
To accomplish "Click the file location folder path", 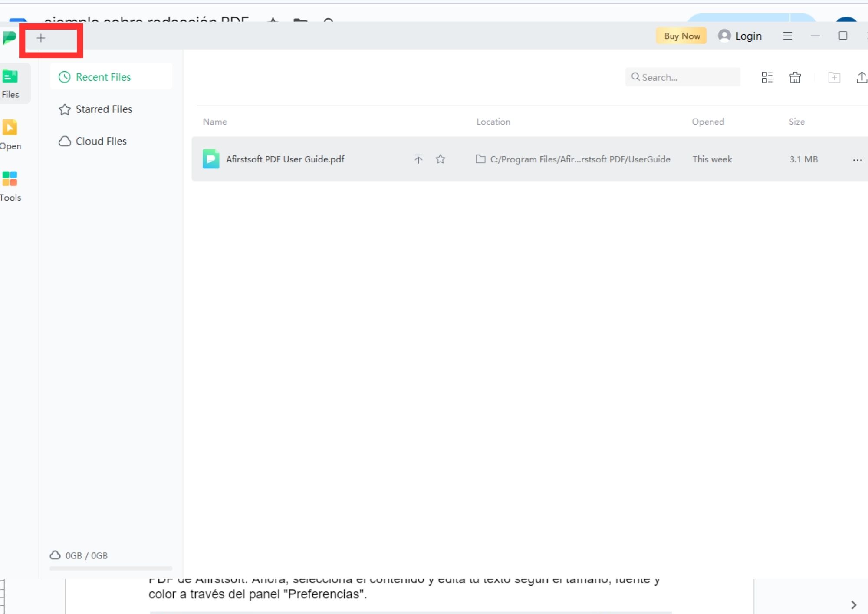I will click(x=573, y=159).
